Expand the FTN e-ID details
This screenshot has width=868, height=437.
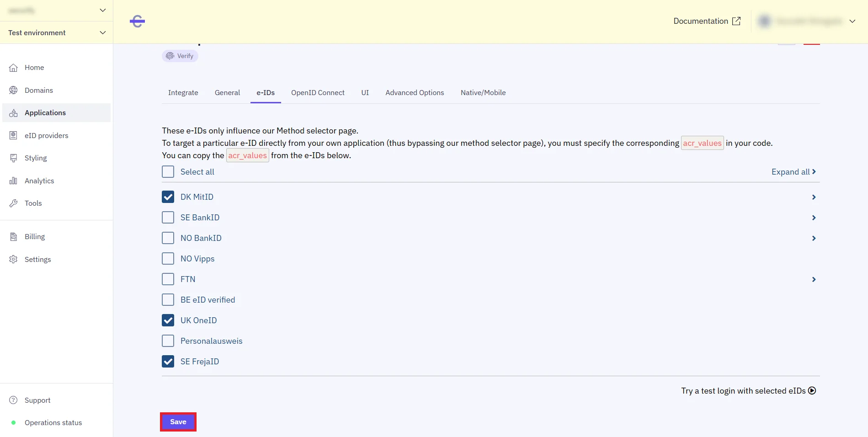click(x=814, y=279)
